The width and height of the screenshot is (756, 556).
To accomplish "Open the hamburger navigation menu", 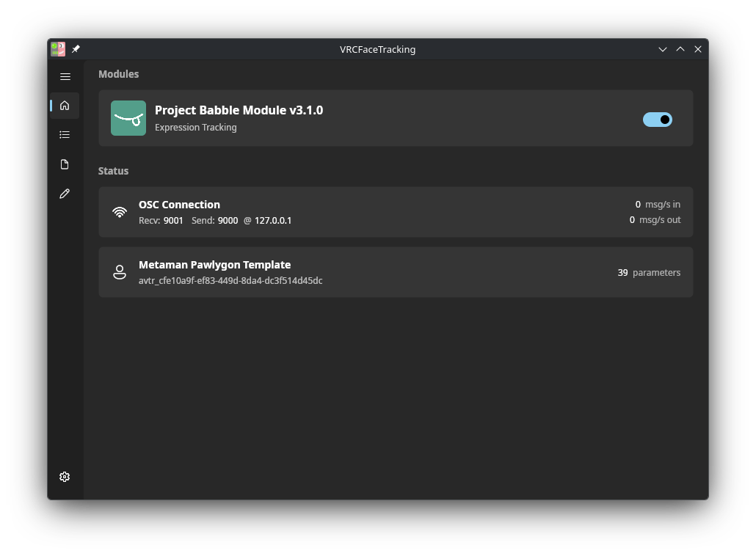I will tap(65, 76).
